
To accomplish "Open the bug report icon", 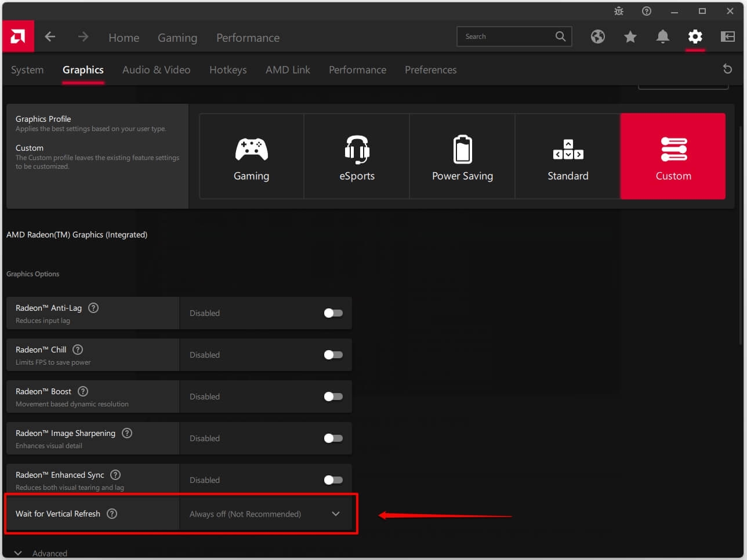I will 619,11.
